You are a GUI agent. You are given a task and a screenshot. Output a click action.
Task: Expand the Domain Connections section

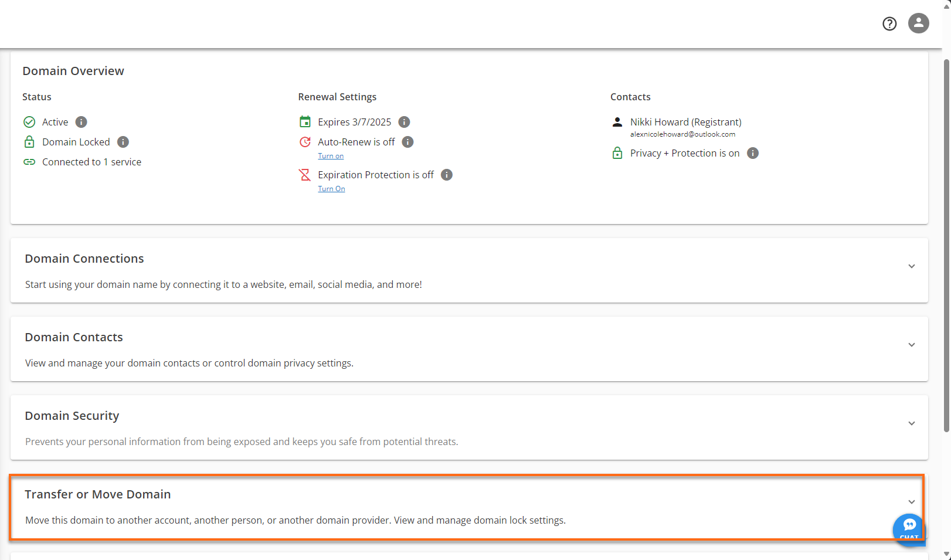coord(911,266)
